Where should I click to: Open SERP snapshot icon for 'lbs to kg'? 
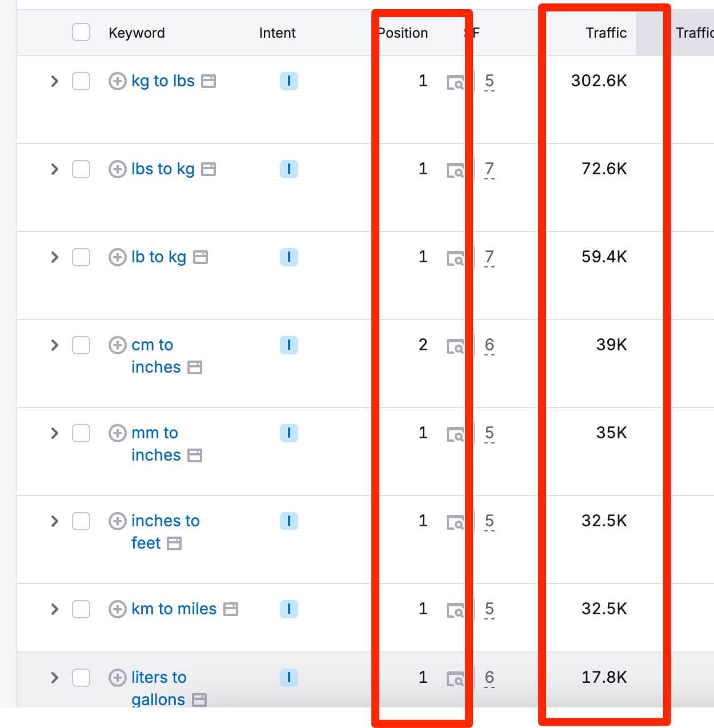click(x=455, y=170)
